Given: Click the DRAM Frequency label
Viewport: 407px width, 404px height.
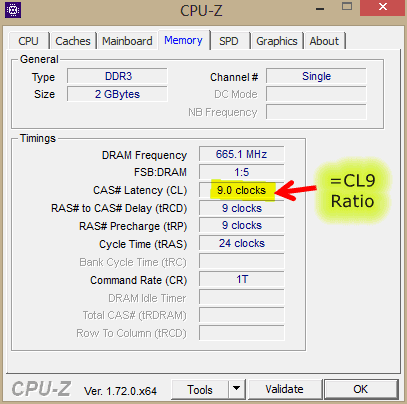Looking at the screenshot, I should click(x=144, y=155).
